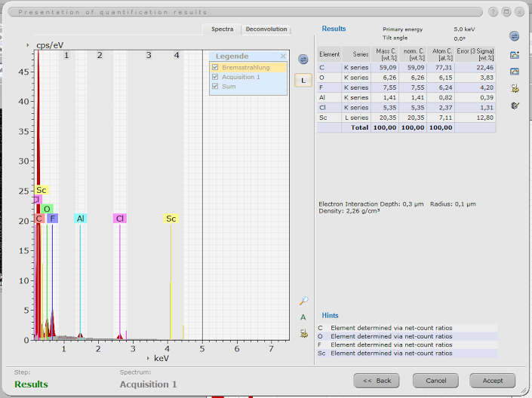Click the element identification icon under the A
The image size is (532, 398).
[x=303, y=334]
